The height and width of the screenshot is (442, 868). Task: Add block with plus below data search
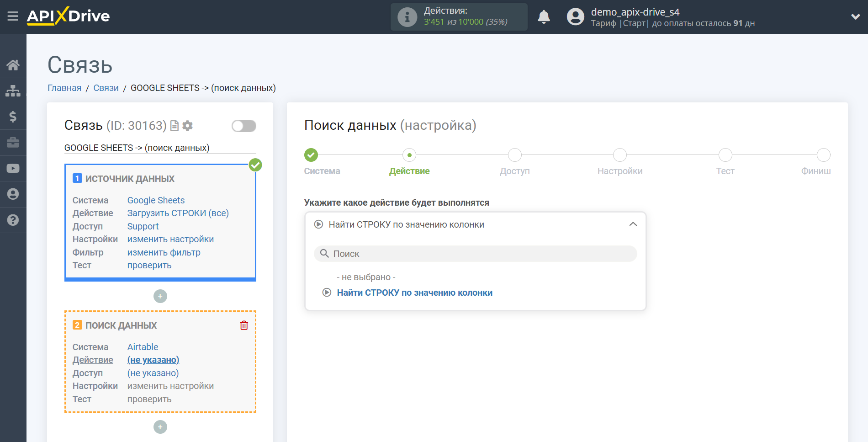(160, 427)
